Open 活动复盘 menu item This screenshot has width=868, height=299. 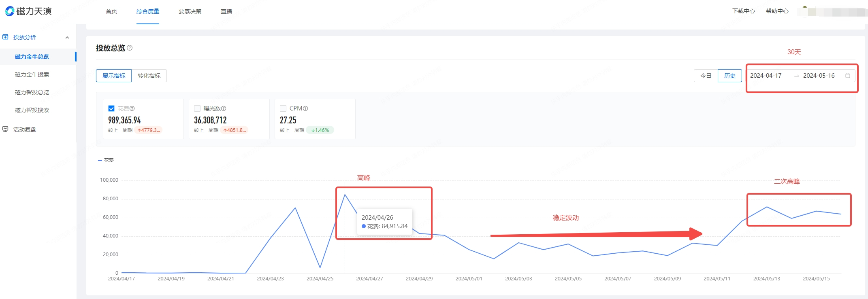25,129
